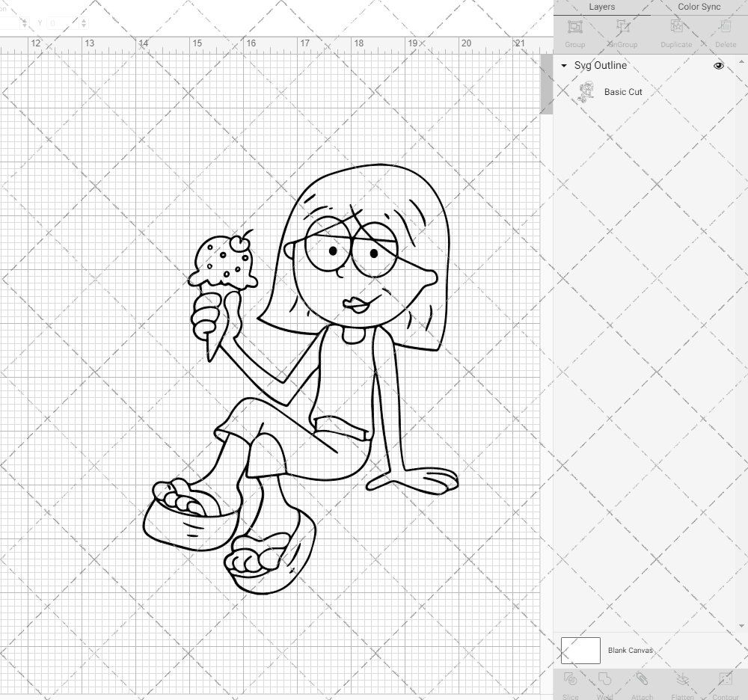Select the Slice tool

(x=570, y=679)
